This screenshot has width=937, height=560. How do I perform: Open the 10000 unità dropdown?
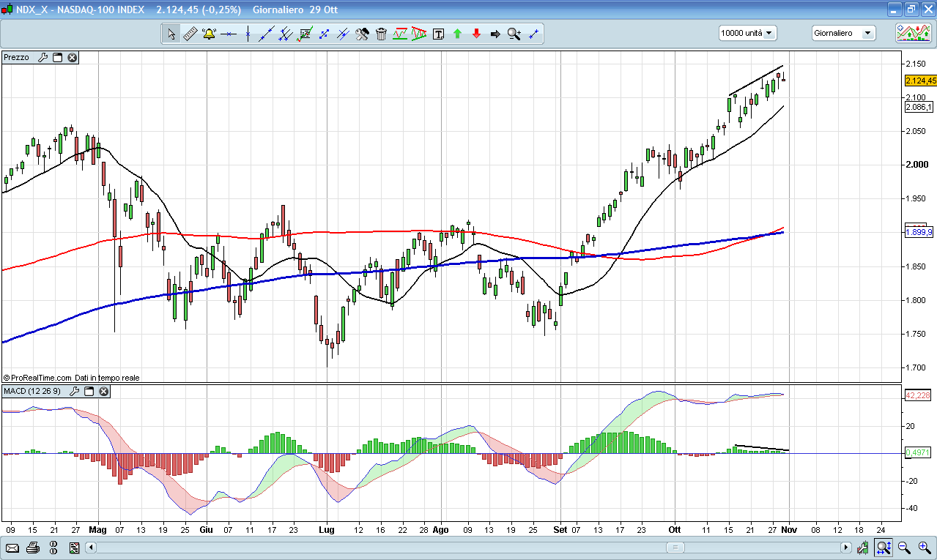click(747, 33)
